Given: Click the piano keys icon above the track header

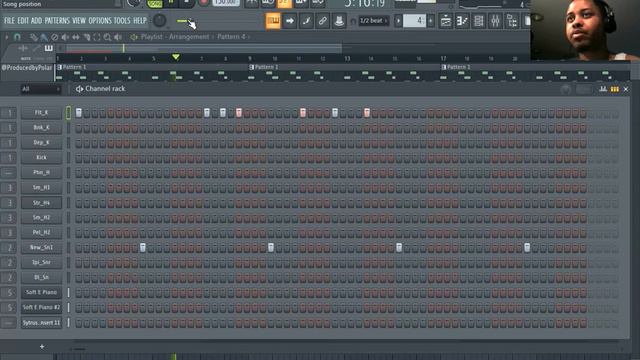Looking at the screenshot, I should [49, 49].
